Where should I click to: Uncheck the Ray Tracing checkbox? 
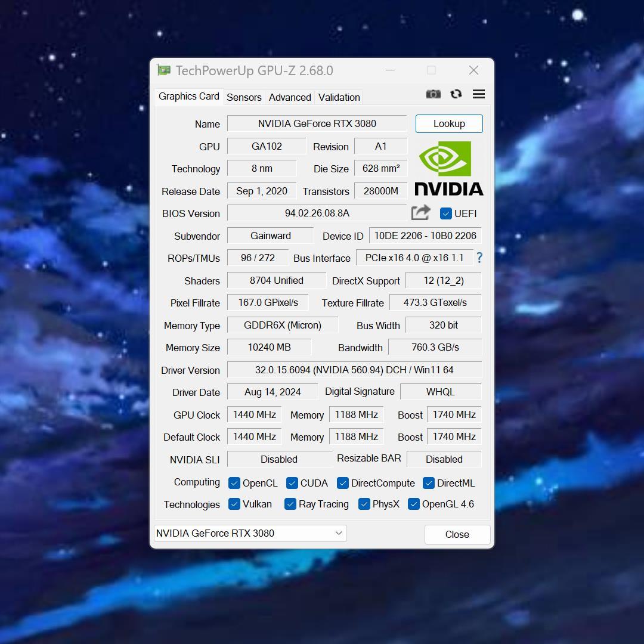(x=290, y=504)
